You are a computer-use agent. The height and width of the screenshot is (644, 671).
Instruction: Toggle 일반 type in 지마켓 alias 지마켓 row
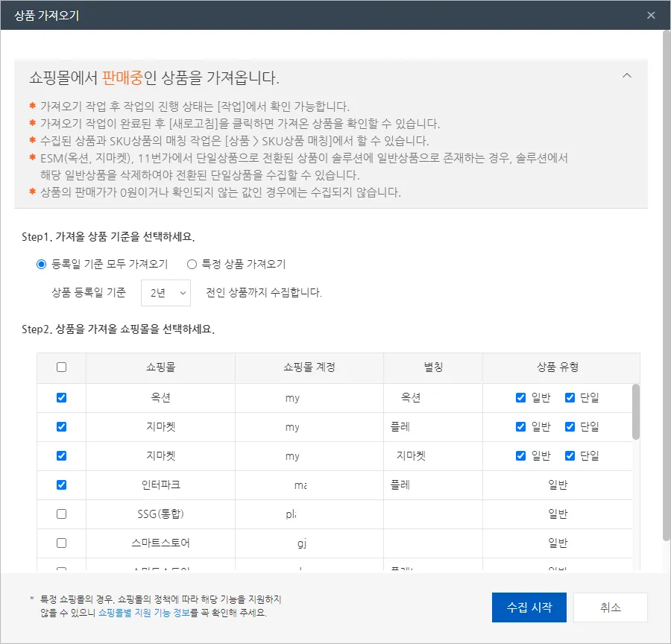point(521,455)
